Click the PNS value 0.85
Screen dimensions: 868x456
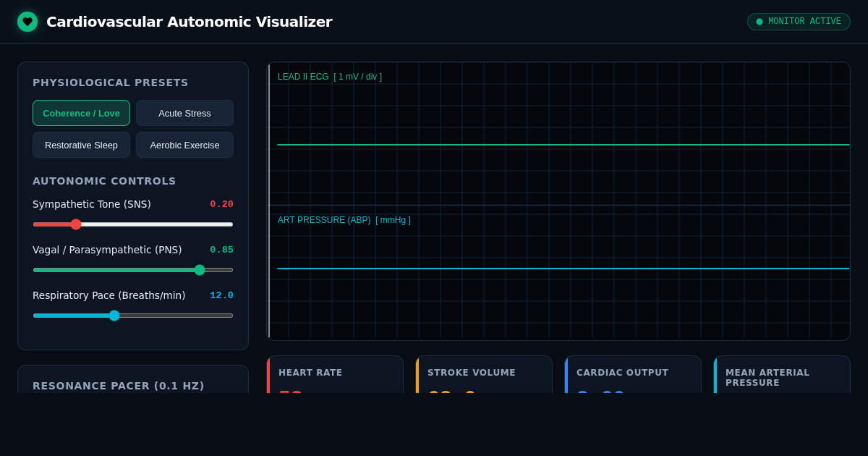coord(221,250)
